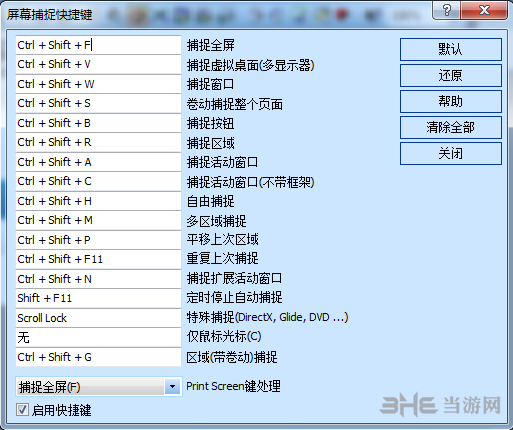The width and height of the screenshot is (513, 430).
Task: Close dialog using the 关闭 button
Action: tap(451, 153)
